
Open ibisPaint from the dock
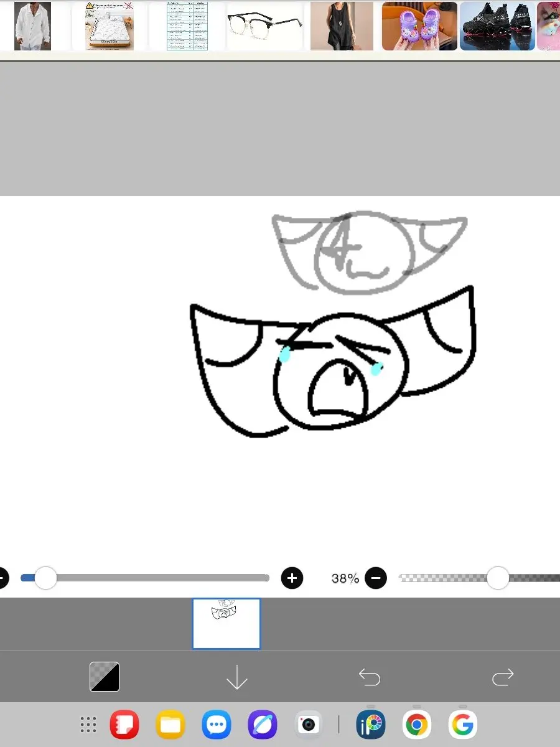[x=371, y=725]
